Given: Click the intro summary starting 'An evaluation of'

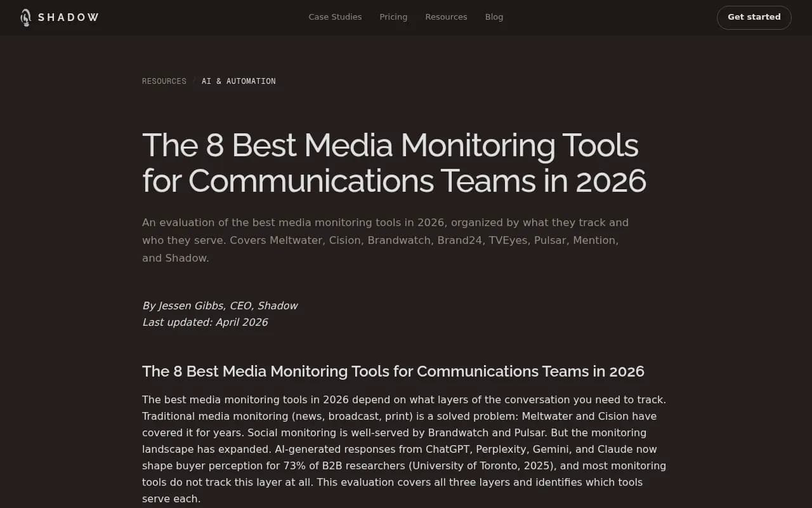Looking at the screenshot, I should (x=386, y=240).
